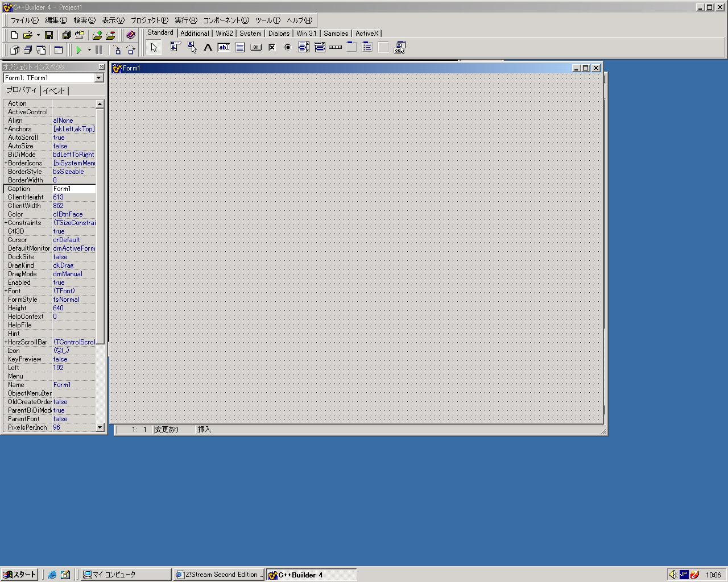728x582 pixels.
Task: Click the Caption value field Form1
Action: point(74,189)
